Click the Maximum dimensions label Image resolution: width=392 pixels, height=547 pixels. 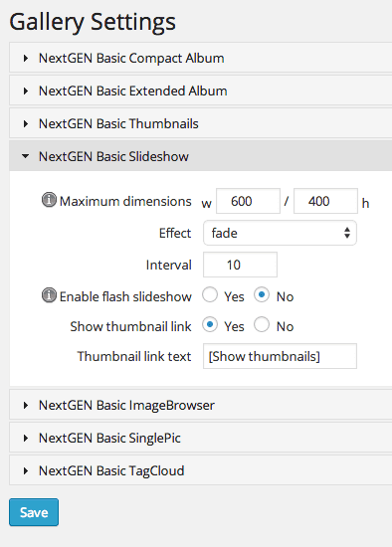click(x=125, y=201)
